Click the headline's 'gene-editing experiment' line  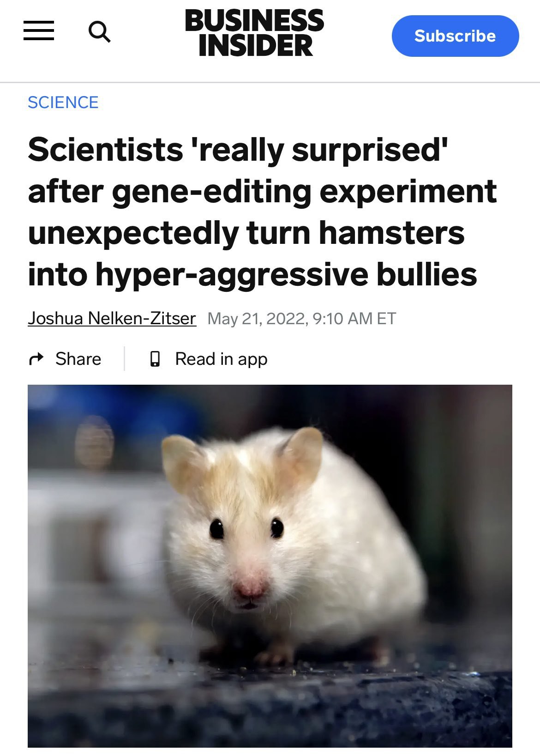point(262,191)
